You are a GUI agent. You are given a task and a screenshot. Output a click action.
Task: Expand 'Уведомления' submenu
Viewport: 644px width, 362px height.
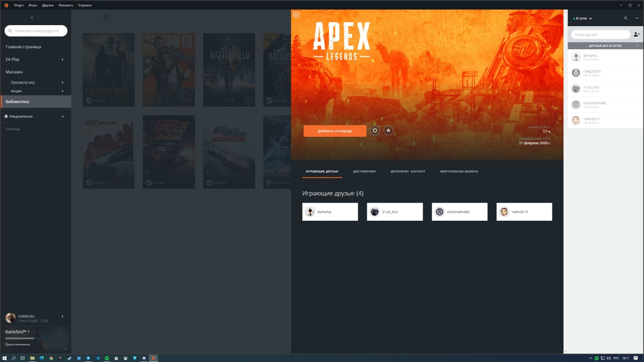pyautogui.click(x=62, y=116)
